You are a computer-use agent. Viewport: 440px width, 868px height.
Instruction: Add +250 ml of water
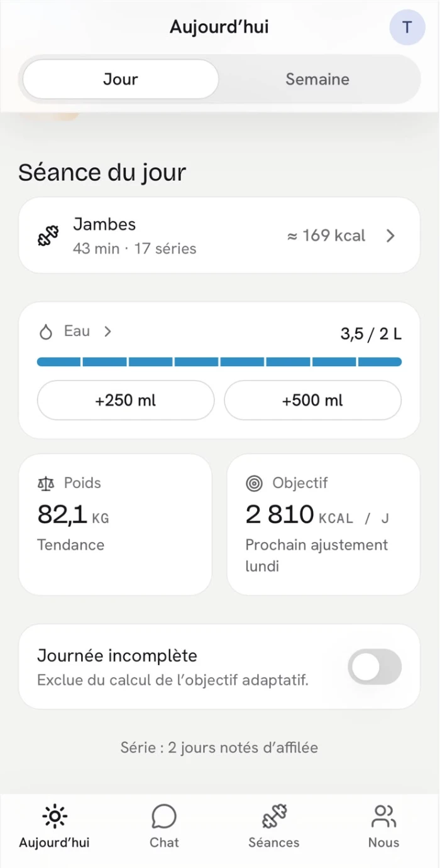126,400
